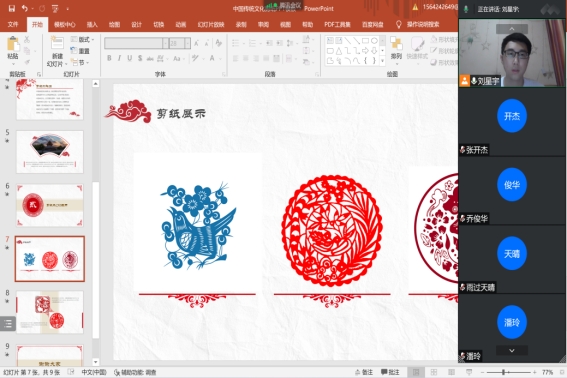Click the 重置 reset slide button
The image size is (567, 378).
80,51
